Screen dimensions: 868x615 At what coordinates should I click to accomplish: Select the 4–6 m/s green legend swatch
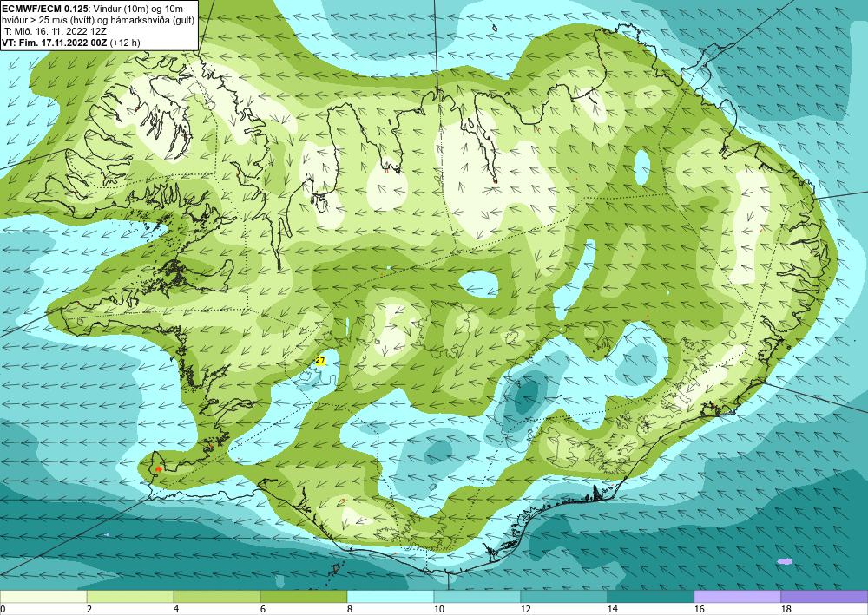tap(217, 597)
